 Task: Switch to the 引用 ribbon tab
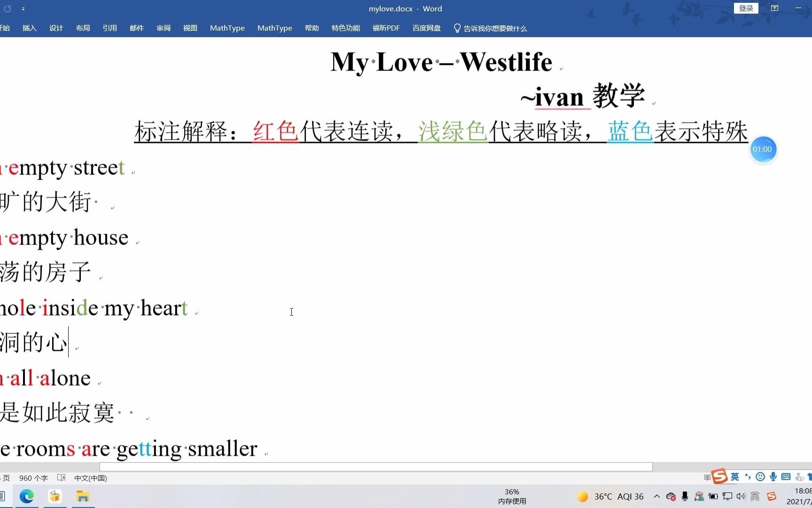click(x=109, y=28)
